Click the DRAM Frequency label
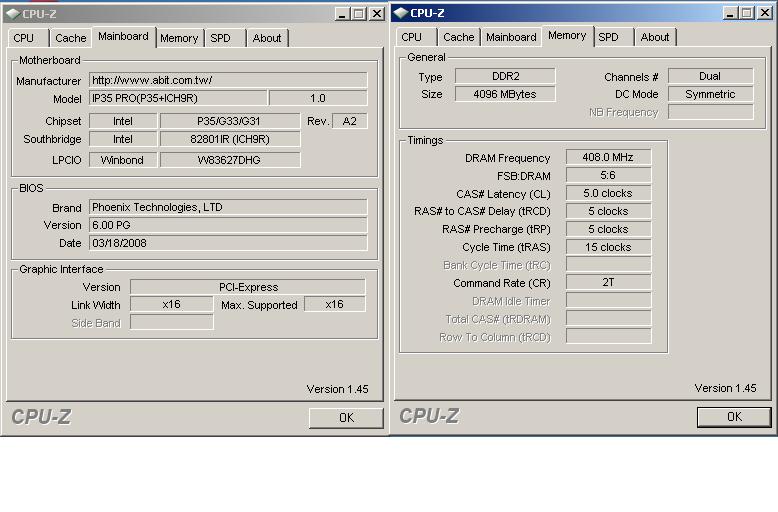Screen dimensions: 778x512 pos(508,158)
